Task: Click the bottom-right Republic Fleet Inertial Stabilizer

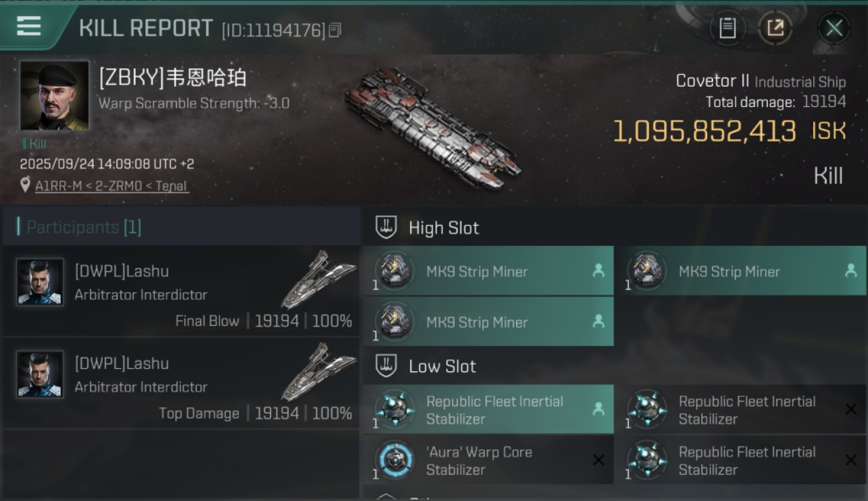Action: pos(740,460)
